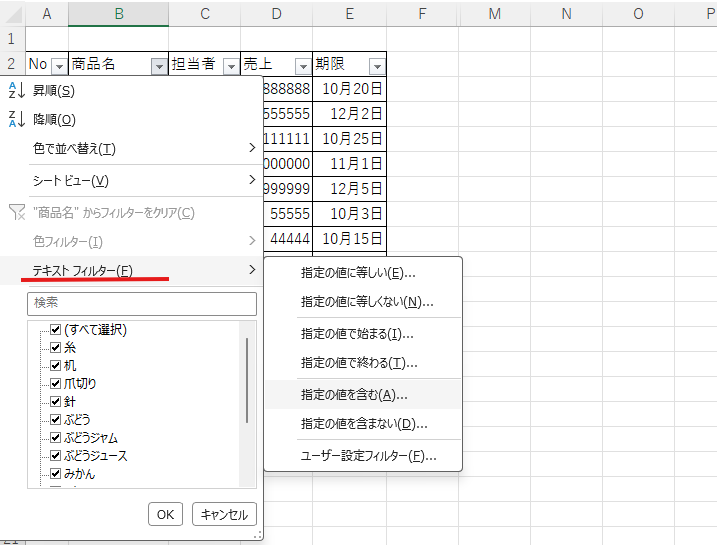Select column D header

[x=276, y=14]
